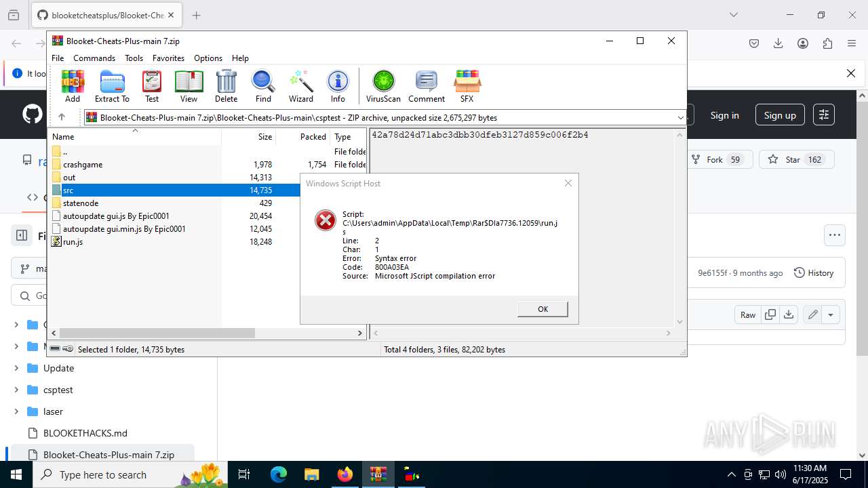
Task: Open commit History link
Action: 814,273
